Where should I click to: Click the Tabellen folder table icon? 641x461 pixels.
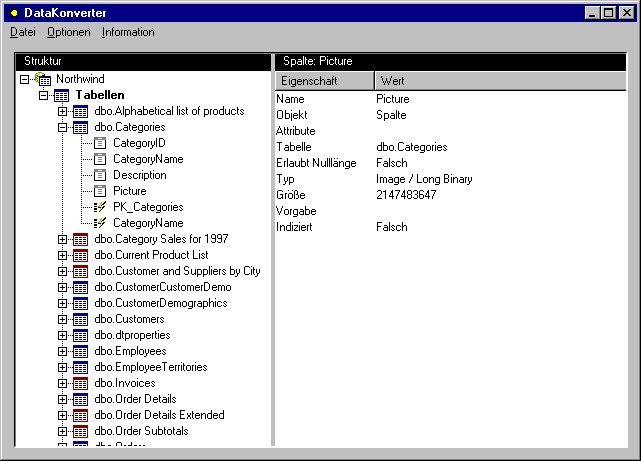(x=61, y=95)
